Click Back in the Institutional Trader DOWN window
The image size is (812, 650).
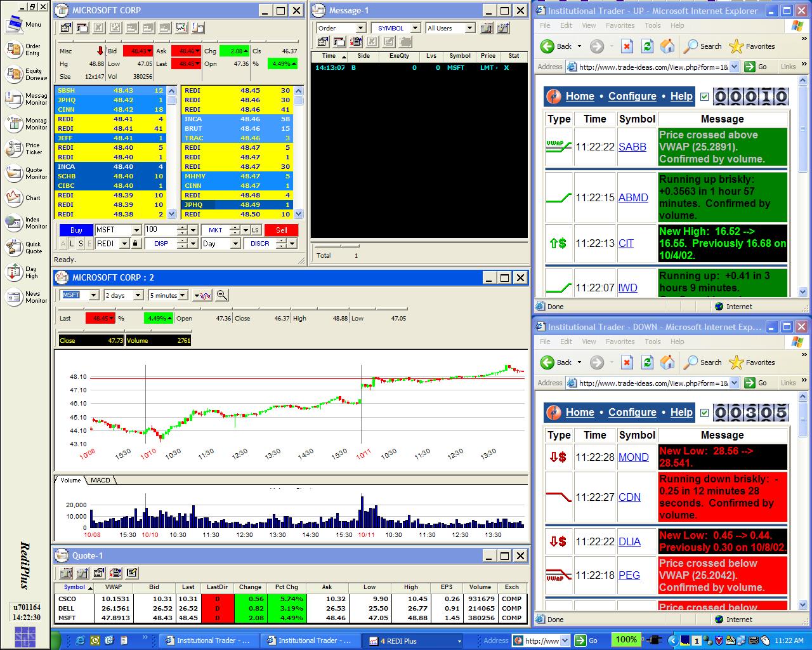pos(556,362)
